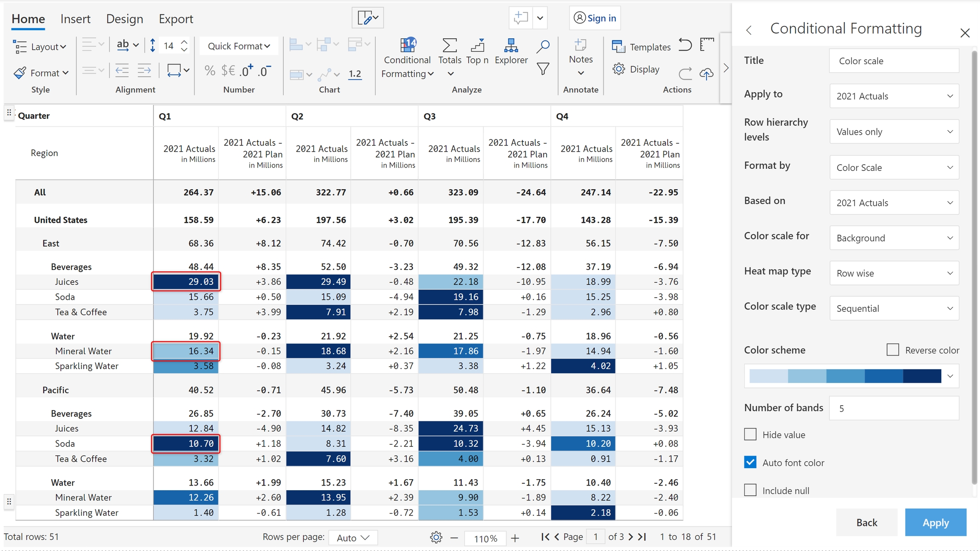Uncheck Auto font color

750,462
